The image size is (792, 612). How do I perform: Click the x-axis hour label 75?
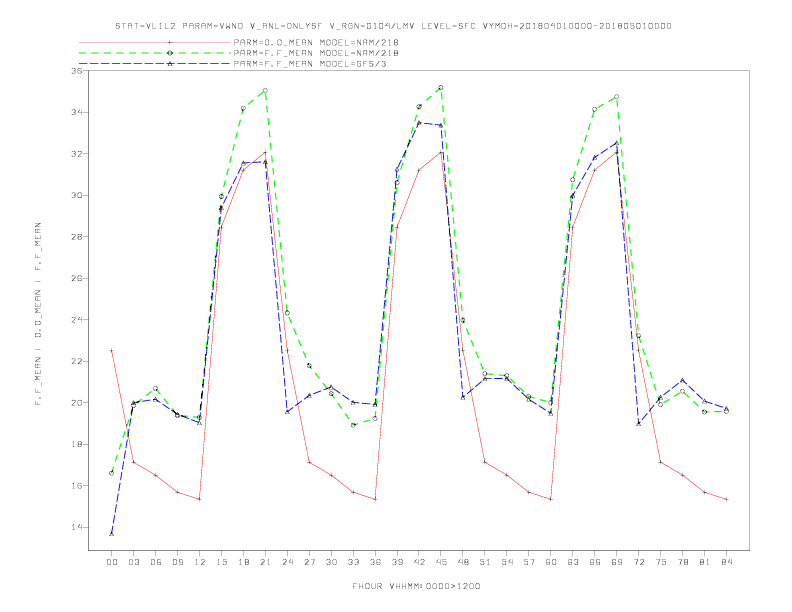tap(661, 562)
